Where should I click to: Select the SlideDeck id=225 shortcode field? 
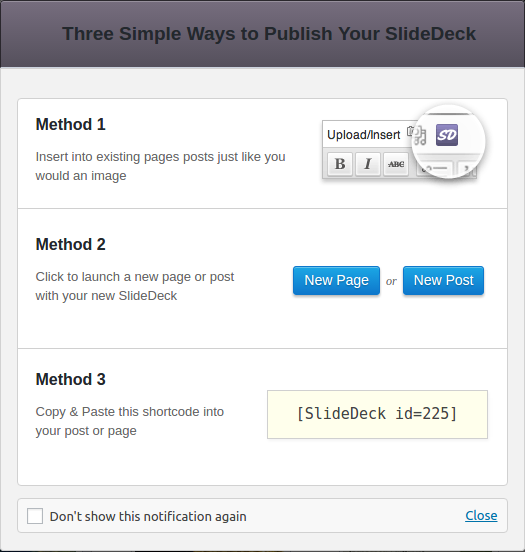tap(377, 414)
